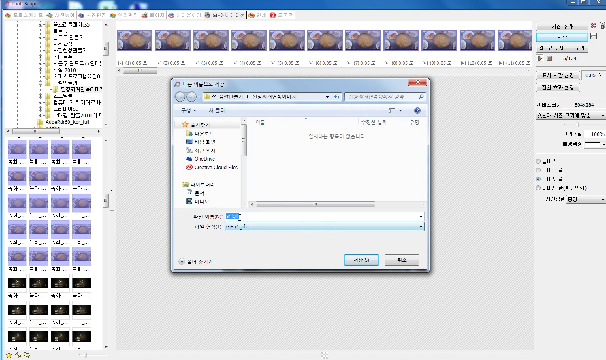The width and height of the screenshot is (606, 360).
Task: Click the stop preview square icon
Action: tap(550, 58)
